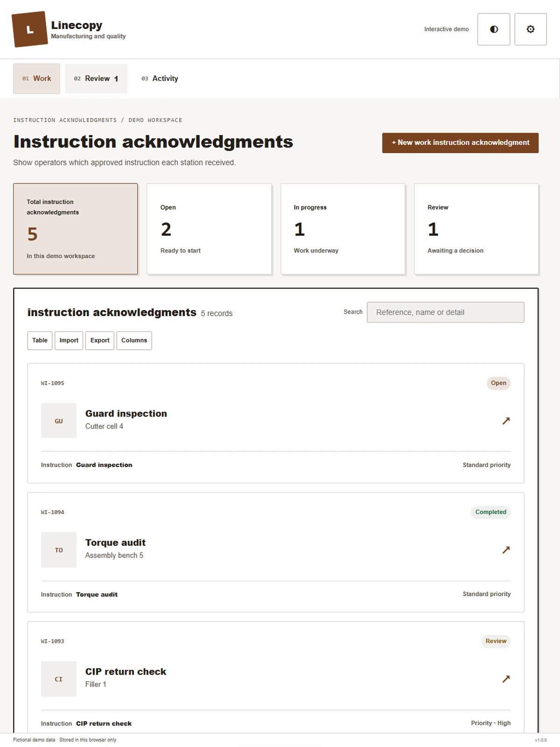Focus the Search reference field
The image size is (560, 747).
pyautogui.click(x=446, y=312)
